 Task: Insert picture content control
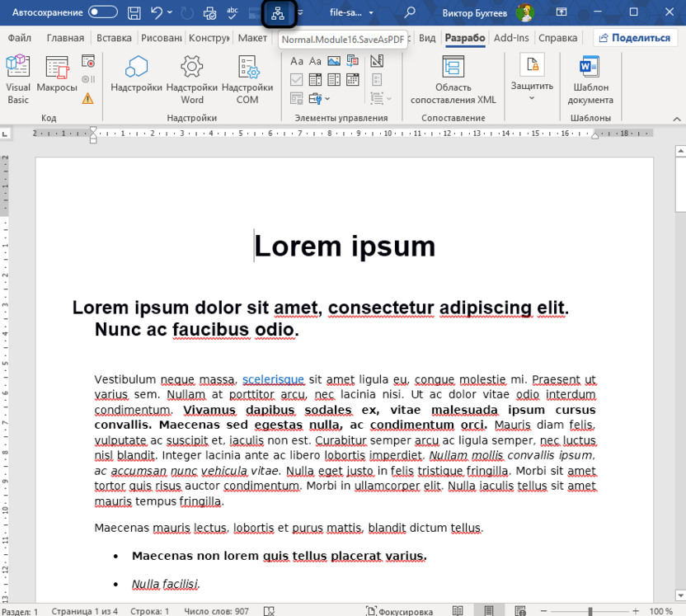click(x=334, y=61)
